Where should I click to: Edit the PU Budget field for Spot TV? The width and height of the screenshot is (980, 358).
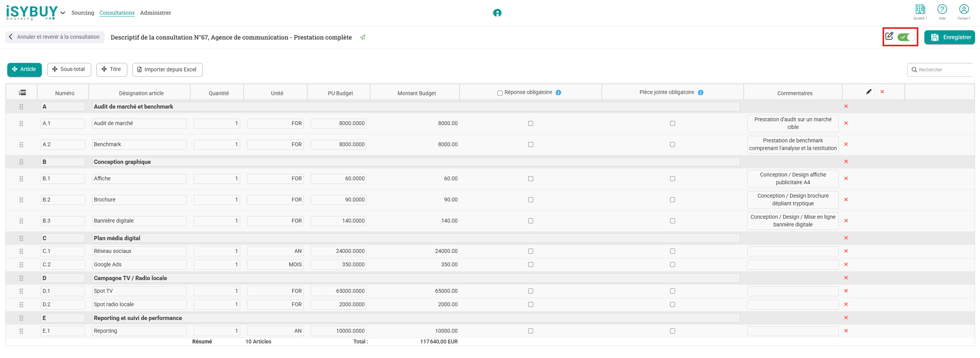[339, 291]
